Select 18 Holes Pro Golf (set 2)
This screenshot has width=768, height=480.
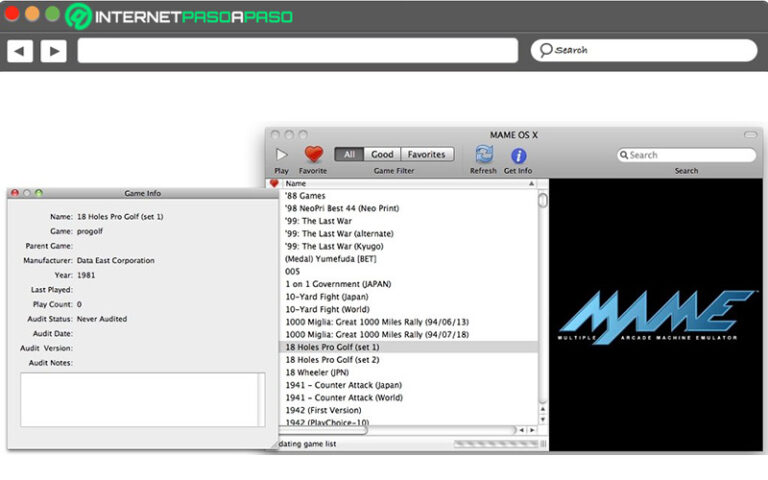pyautogui.click(x=332, y=359)
